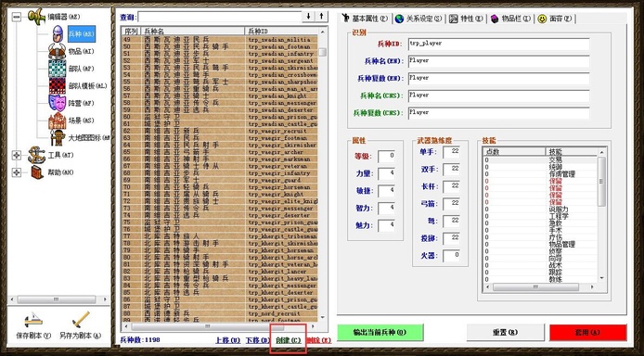Click the anchor icon for 工具
Screen dimensions: 644x356
click(x=36, y=155)
